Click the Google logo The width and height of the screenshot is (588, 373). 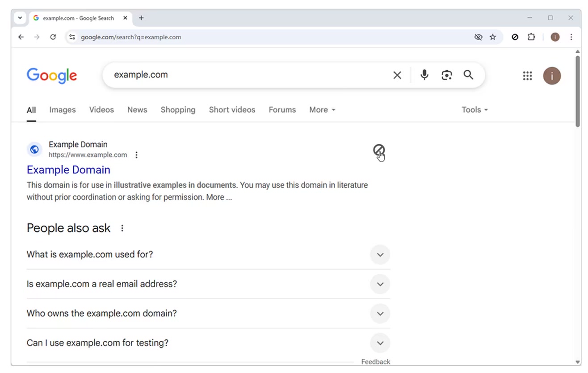[52, 75]
